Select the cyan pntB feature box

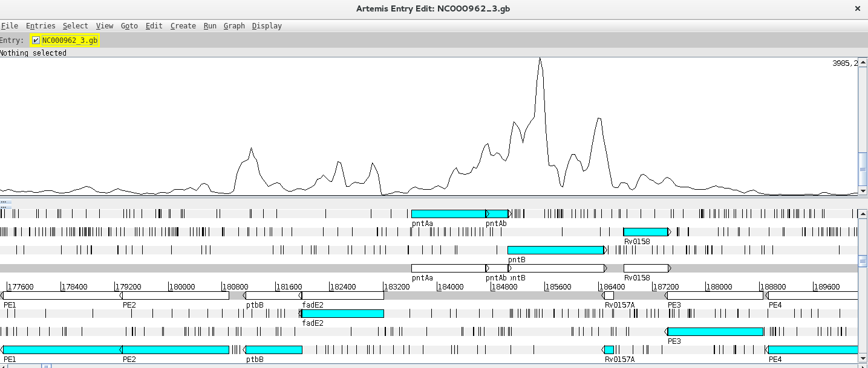(x=555, y=250)
